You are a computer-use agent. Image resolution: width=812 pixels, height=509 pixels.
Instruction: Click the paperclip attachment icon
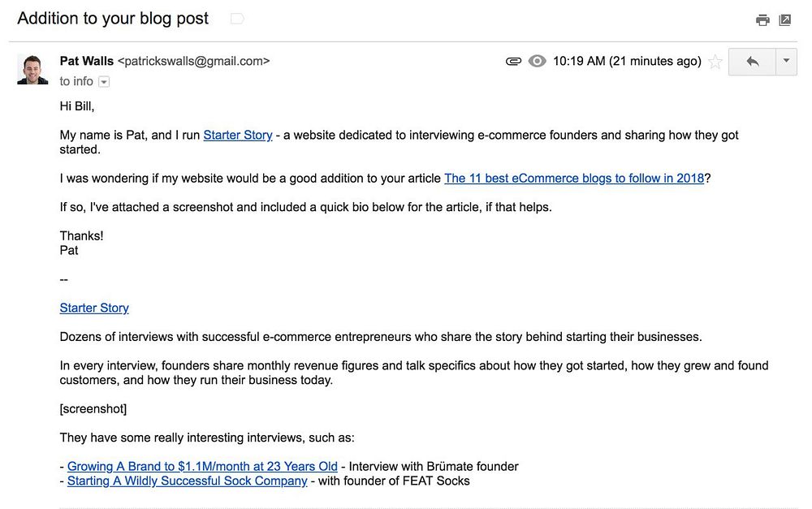(x=513, y=62)
